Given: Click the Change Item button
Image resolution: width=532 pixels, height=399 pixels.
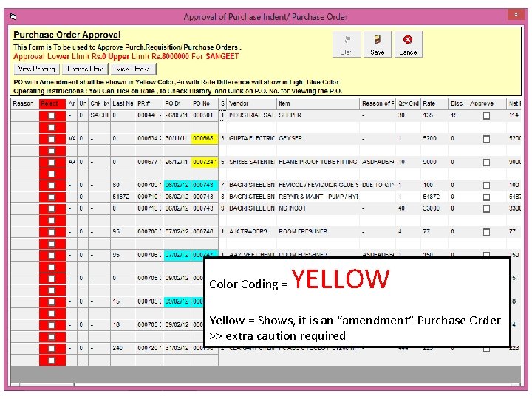Looking at the screenshot, I should click(85, 69).
